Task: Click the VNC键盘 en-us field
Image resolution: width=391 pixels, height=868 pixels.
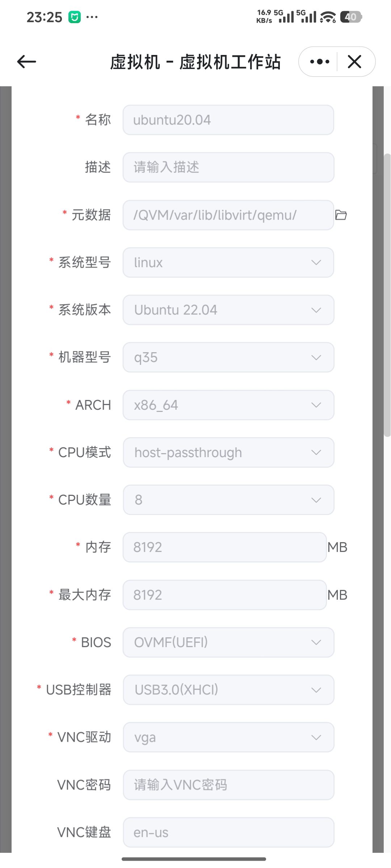Action: 228,832
